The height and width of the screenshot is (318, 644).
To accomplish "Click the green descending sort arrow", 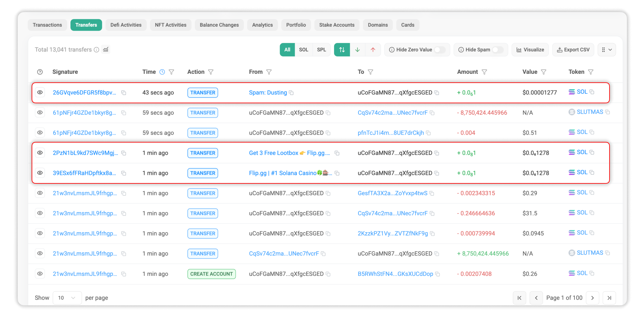I will [357, 50].
